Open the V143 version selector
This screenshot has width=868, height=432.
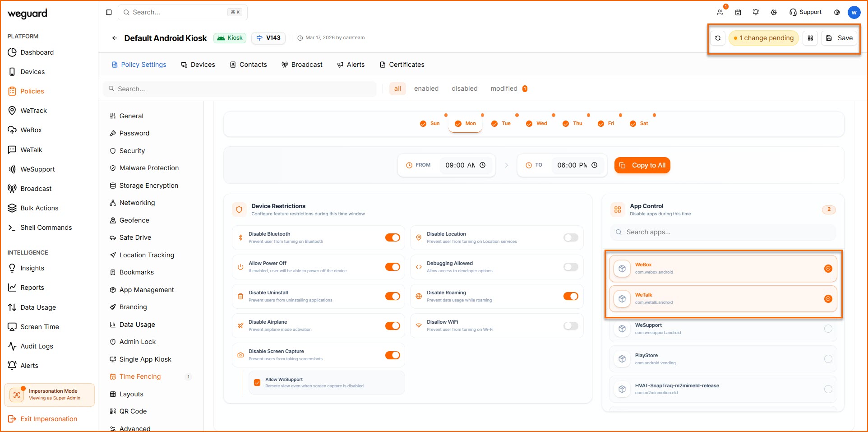pos(268,38)
